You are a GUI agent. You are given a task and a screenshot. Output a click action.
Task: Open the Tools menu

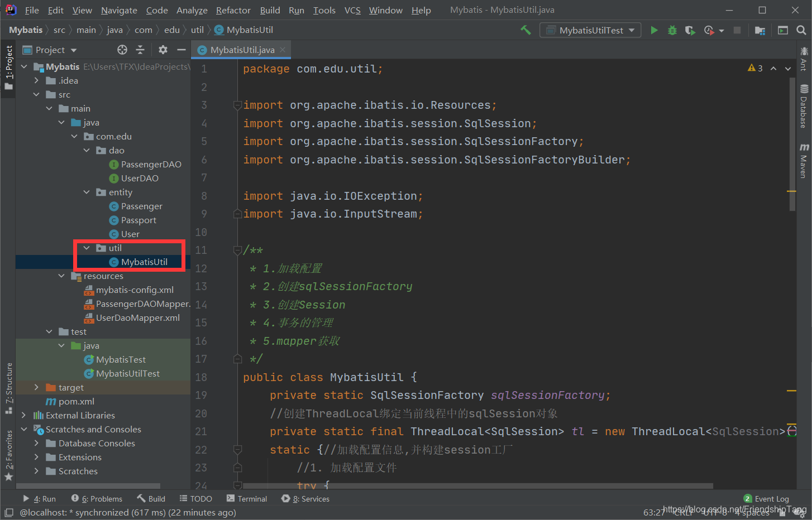click(324, 10)
